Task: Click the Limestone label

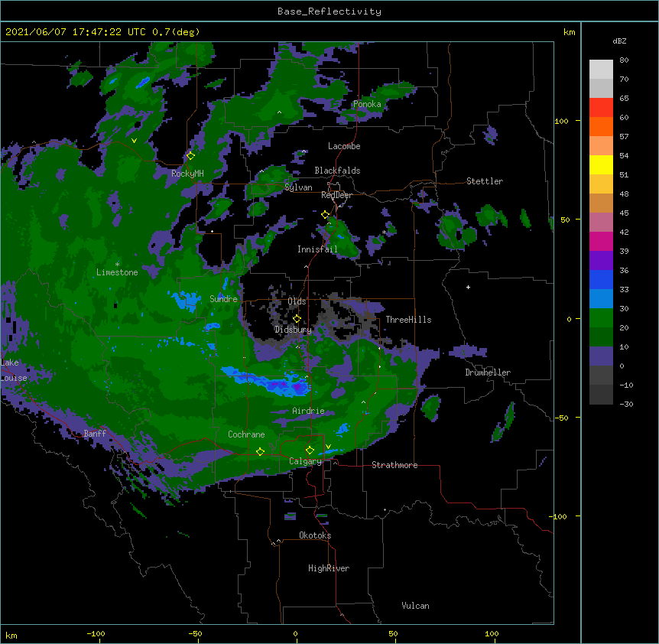Action: tap(117, 272)
